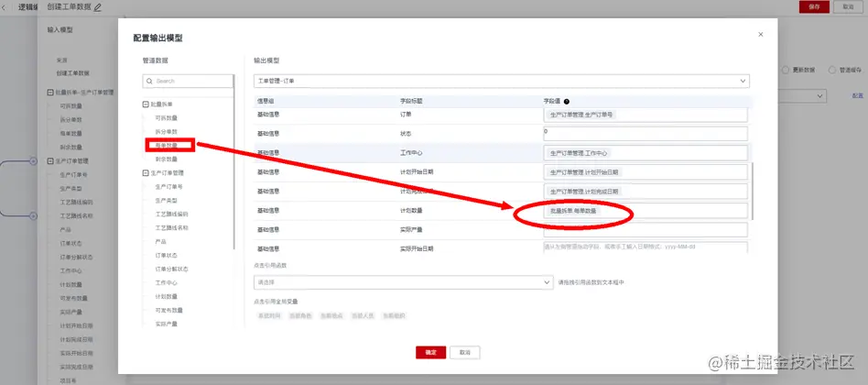Click the 配置 link in the background page
This screenshot has width=868, height=385.
(x=858, y=96)
